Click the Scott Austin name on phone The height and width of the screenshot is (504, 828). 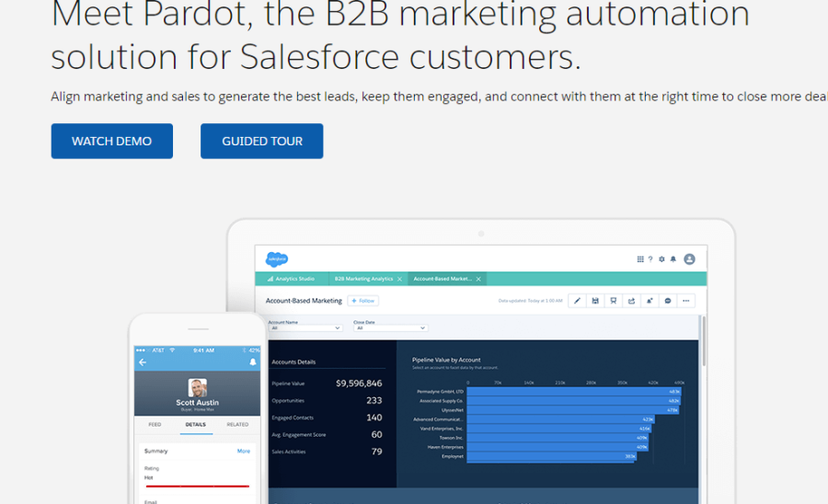(197, 403)
